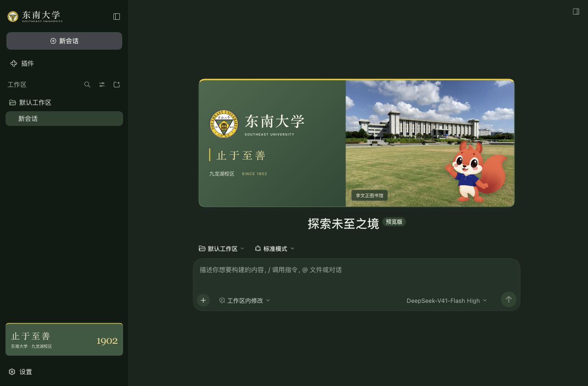The image size is (588, 386).
Task: Collapse the left sidebar panel icon
Action: coord(117,17)
